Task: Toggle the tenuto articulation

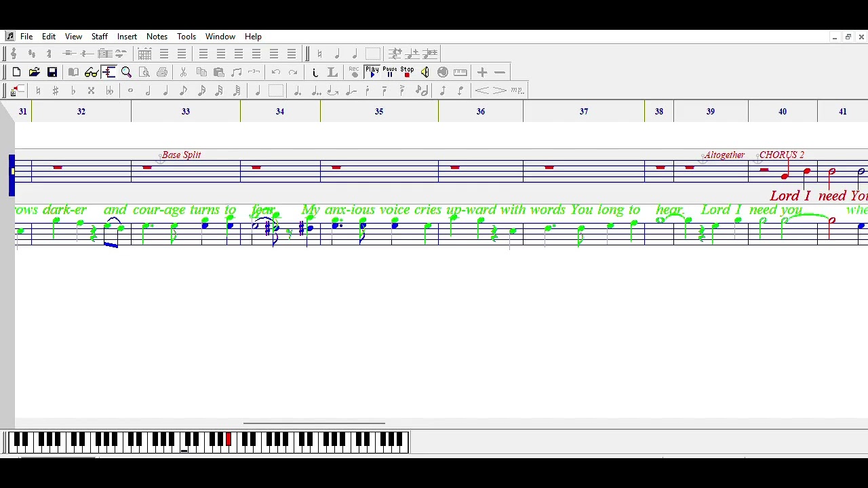Action: [384, 90]
